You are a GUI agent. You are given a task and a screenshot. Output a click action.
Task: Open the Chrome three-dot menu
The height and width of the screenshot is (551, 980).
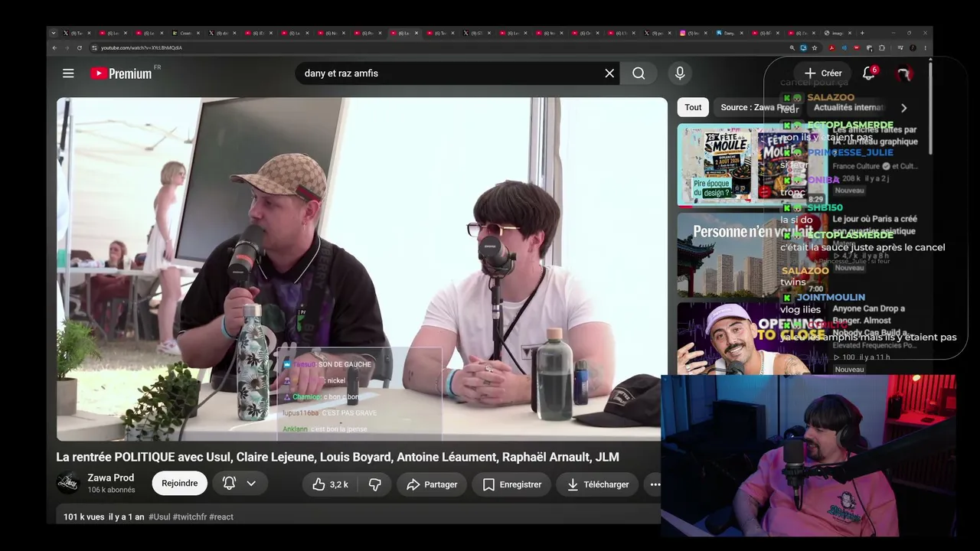pyautogui.click(x=925, y=48)
